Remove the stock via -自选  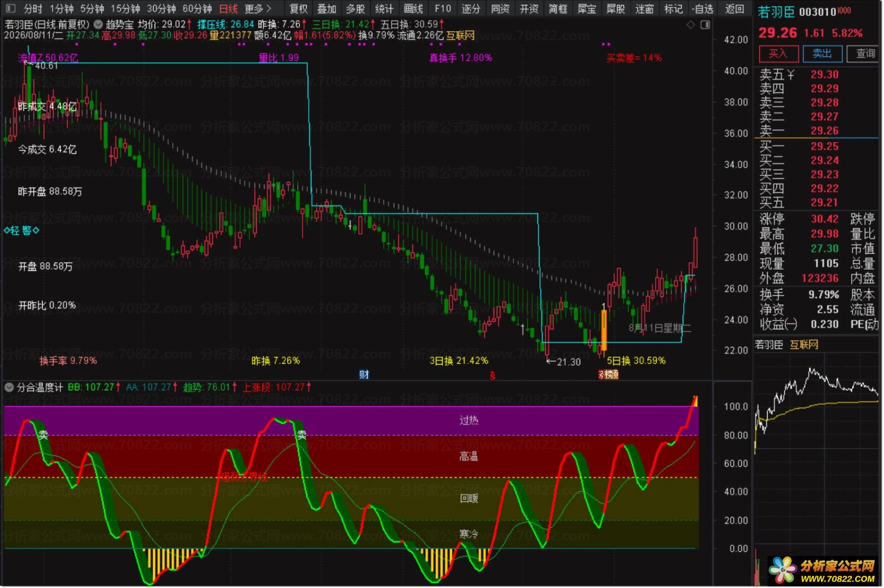tap(703, 9)
